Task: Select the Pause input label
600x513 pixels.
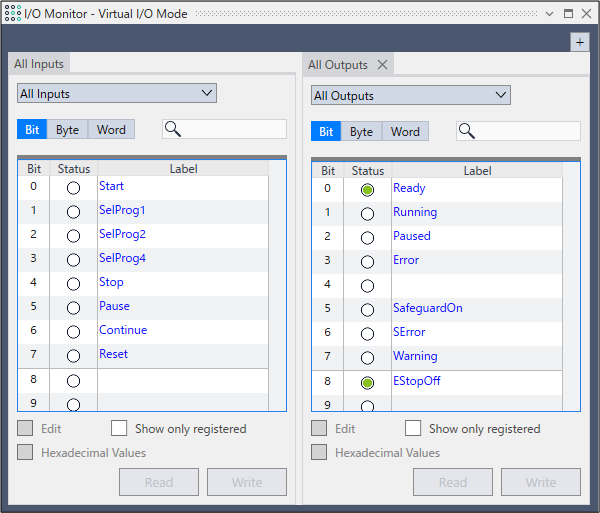Action: (x=114, y=306)
